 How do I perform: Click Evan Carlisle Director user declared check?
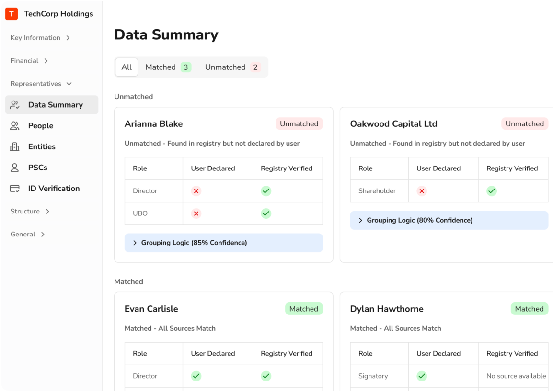click(196, 376)
